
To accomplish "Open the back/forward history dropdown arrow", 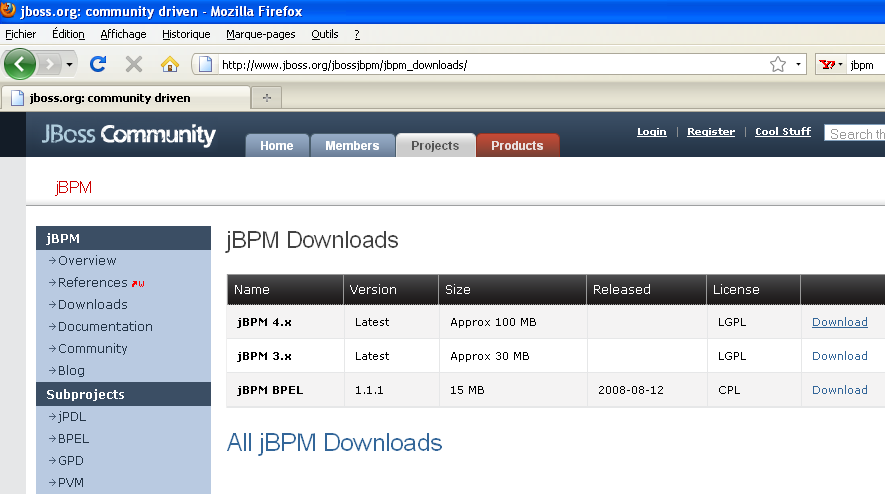I will pyautogui.click(x=69, y=64).
